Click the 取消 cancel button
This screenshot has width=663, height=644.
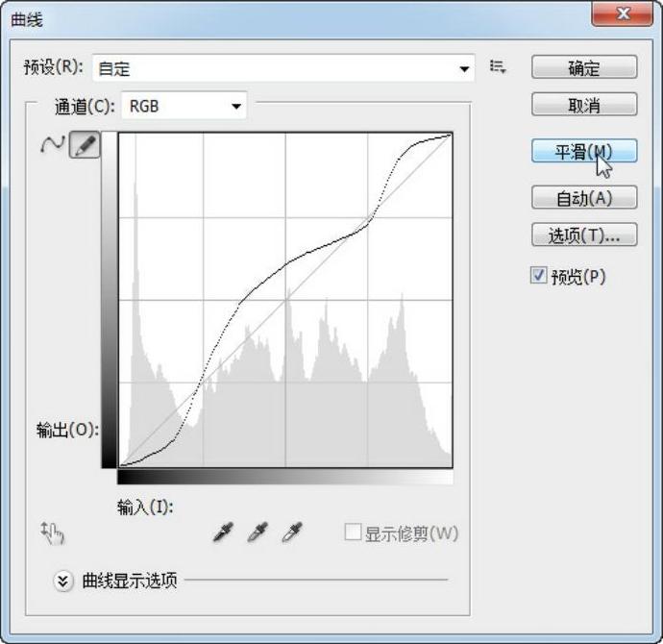[584, 105]
